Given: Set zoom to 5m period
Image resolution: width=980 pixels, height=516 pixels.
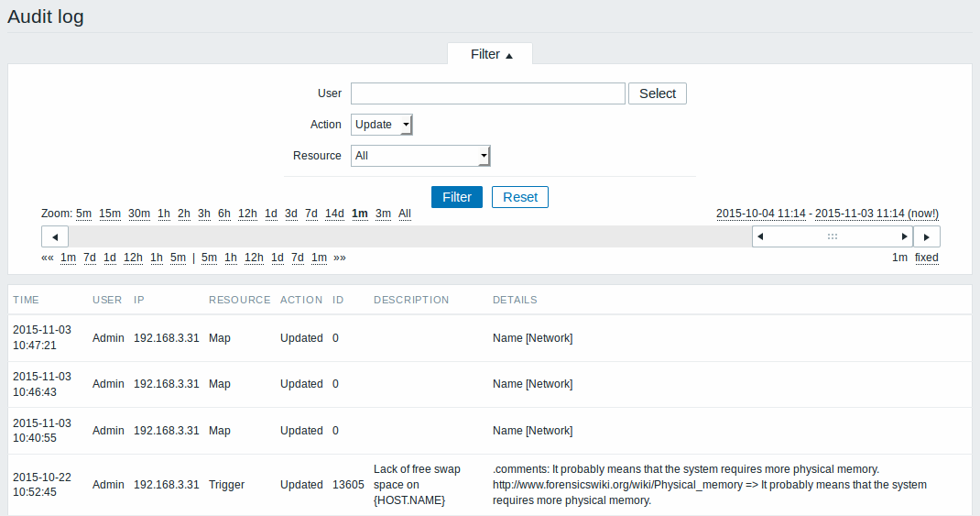Looking at the screenshot, I should 83,214.
